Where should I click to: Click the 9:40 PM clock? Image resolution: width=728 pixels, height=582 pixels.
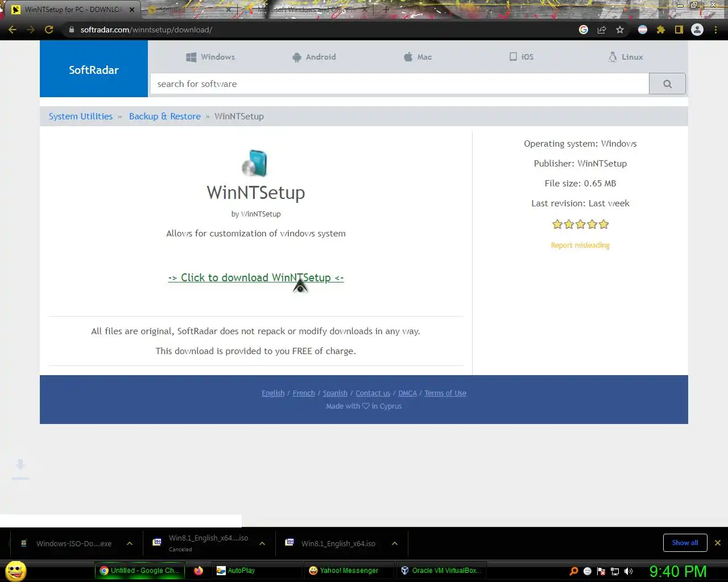tap(678, 571)
